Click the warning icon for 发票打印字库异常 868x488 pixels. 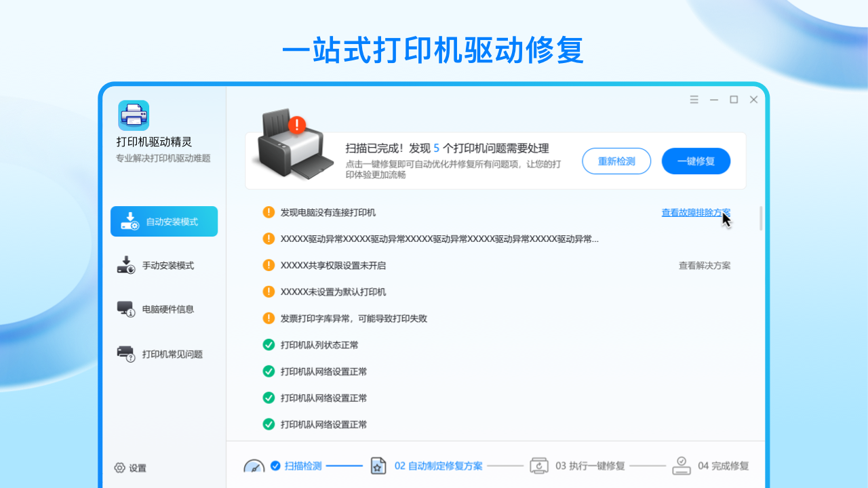pos(268,319)
